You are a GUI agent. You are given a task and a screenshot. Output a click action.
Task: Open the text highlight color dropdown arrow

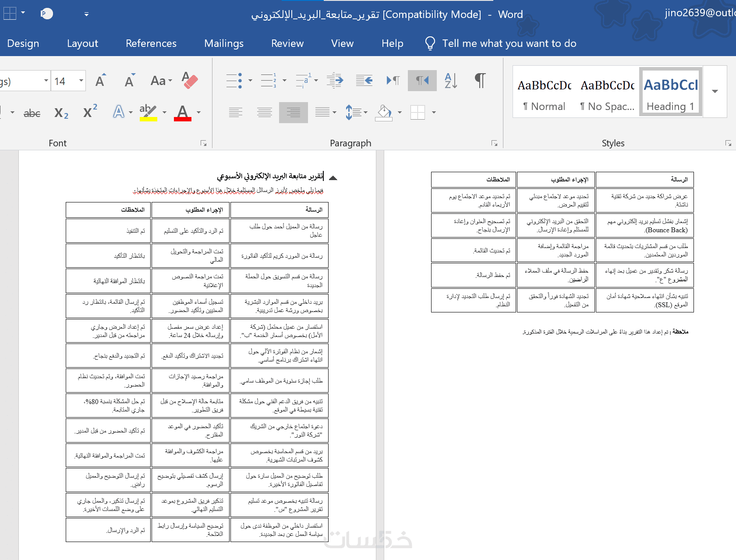(164, 113)
